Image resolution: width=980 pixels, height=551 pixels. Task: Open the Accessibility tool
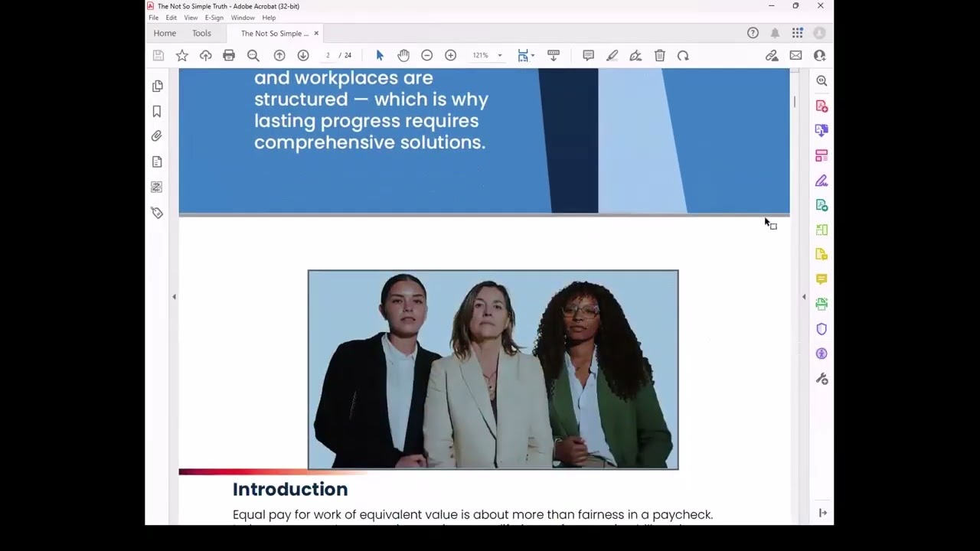tap(822, 354)
